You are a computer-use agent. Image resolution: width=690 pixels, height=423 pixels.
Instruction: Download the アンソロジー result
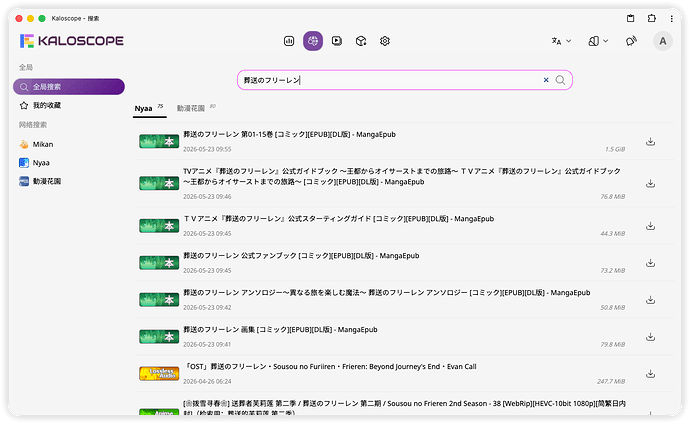click(650, 300)
